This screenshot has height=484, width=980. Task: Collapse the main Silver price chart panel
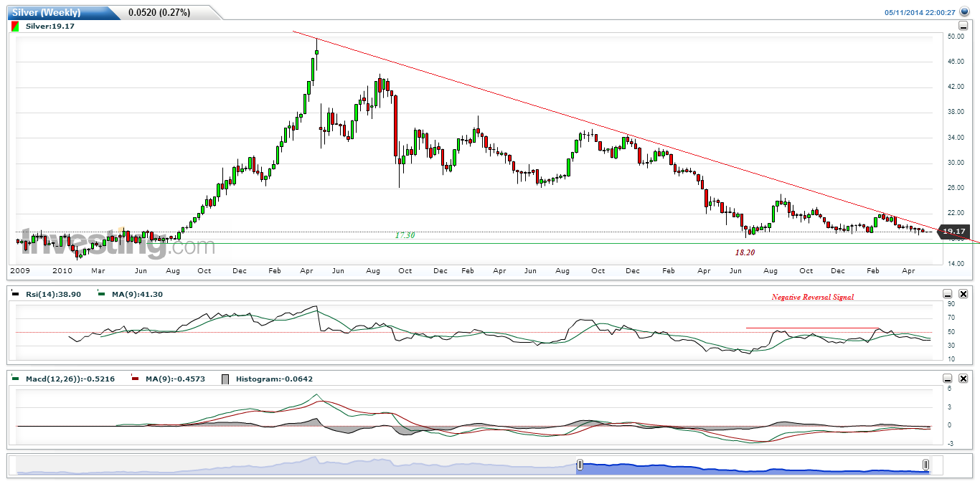tap(963, 26)
